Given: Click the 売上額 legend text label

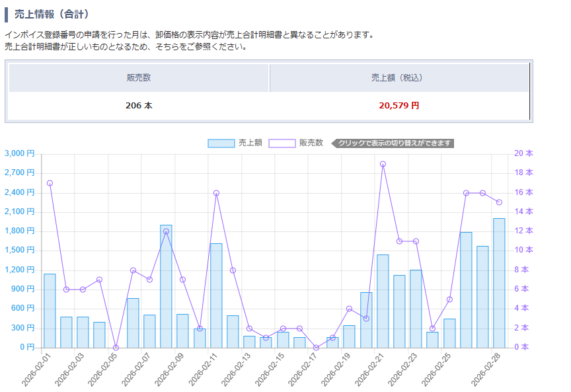Looking at the screenshot, I should (x=250, y=143).
